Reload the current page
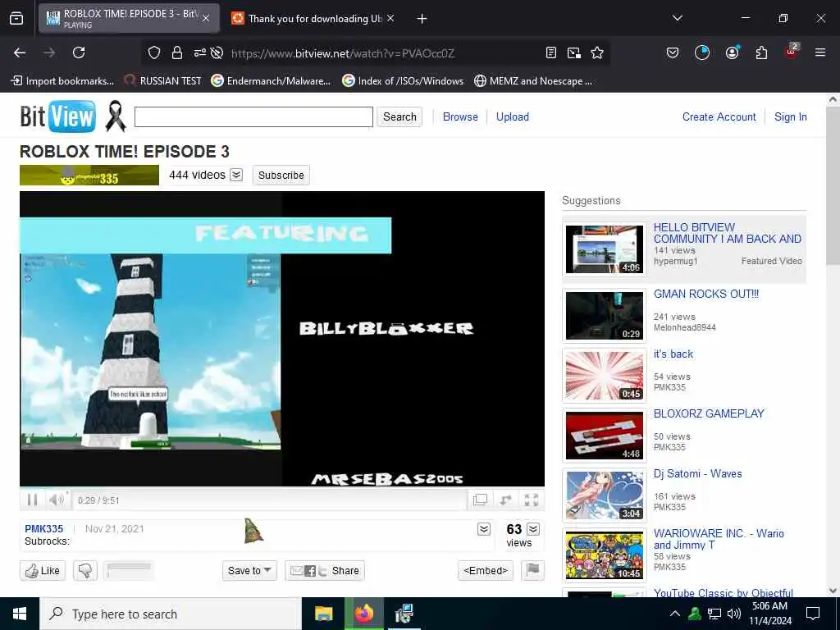 point(79,52)
